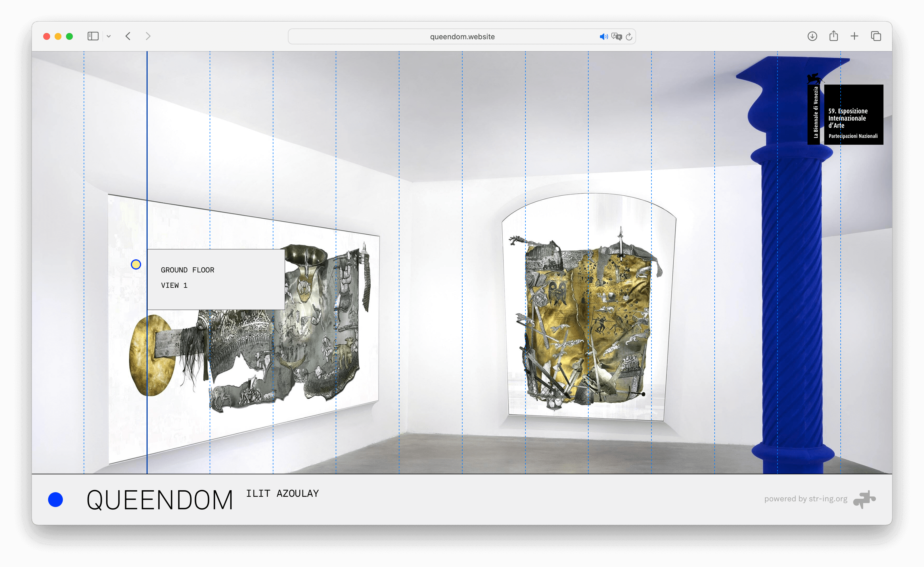
Task: Click the blue dot beside QUEENDOM
Action: click(x=55, y=500)
